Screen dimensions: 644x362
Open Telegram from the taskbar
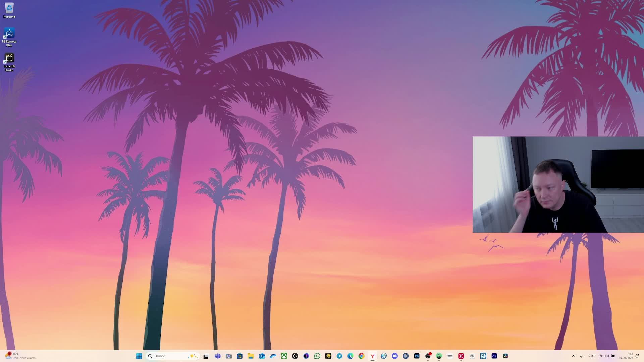click(339, 356)
